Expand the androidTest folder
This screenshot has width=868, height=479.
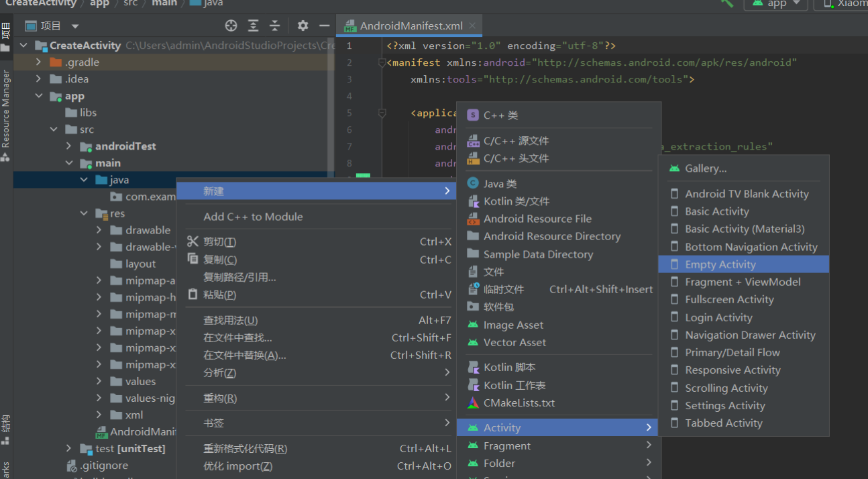[68, 146]
